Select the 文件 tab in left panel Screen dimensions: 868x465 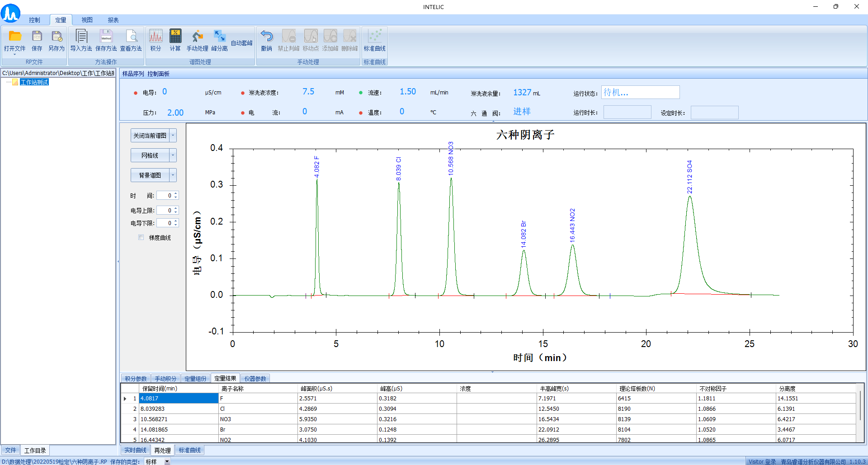coord(10,450)
